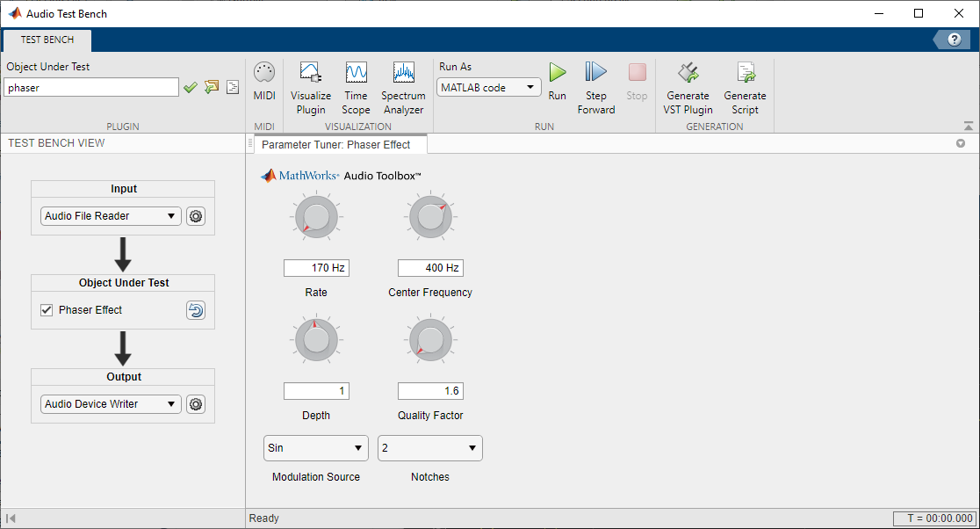Image resolution: width=980 pixels, height=529 pixels.
Task: Click the Quality Factor knob
Action: click(430, 340)
